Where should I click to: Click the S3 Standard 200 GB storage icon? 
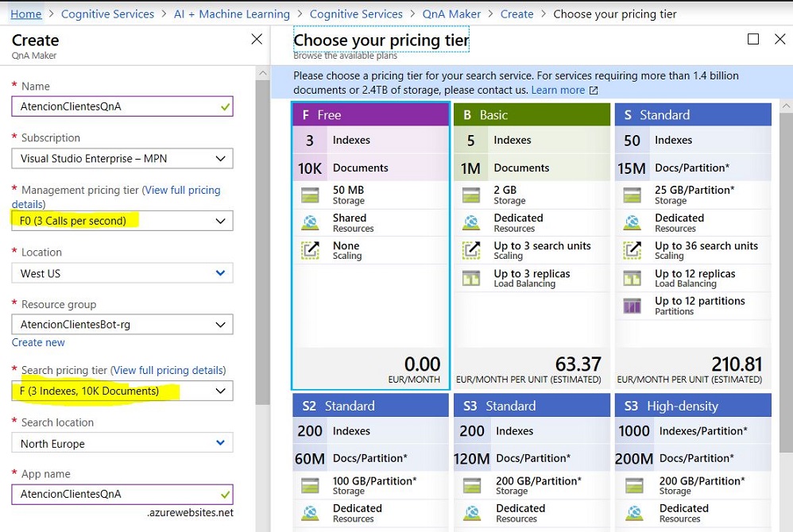click(472, 485)
